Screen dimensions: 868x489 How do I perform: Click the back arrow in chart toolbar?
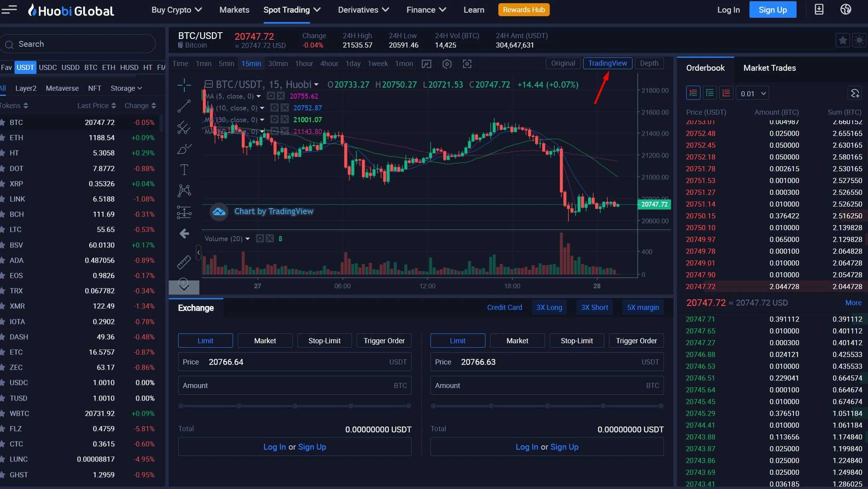point(184,234)
